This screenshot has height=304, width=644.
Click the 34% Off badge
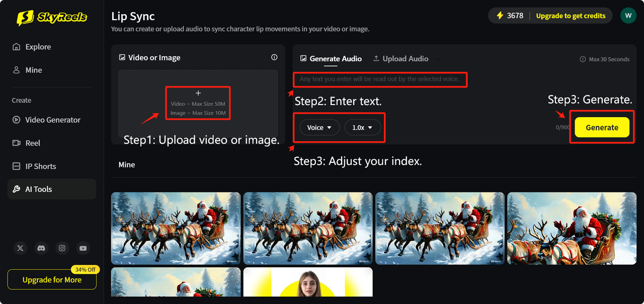point(85,269)
